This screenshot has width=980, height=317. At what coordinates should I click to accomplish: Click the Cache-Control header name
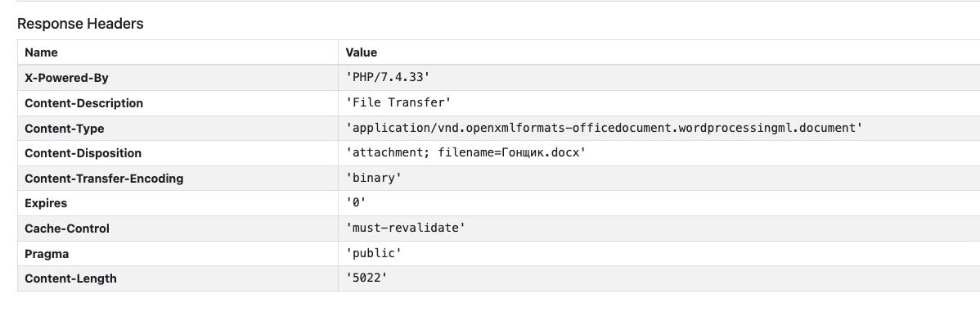coord(67,229)
